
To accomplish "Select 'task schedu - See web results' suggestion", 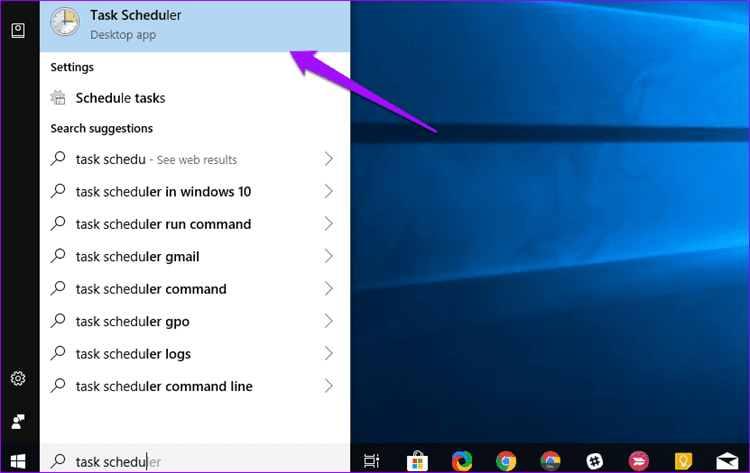I will [x=195, y=159].
